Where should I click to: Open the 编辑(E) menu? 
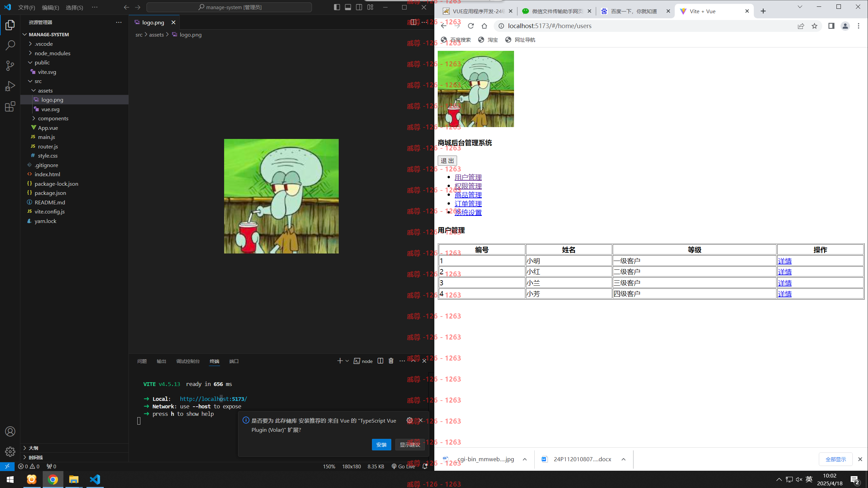(51, 7)
